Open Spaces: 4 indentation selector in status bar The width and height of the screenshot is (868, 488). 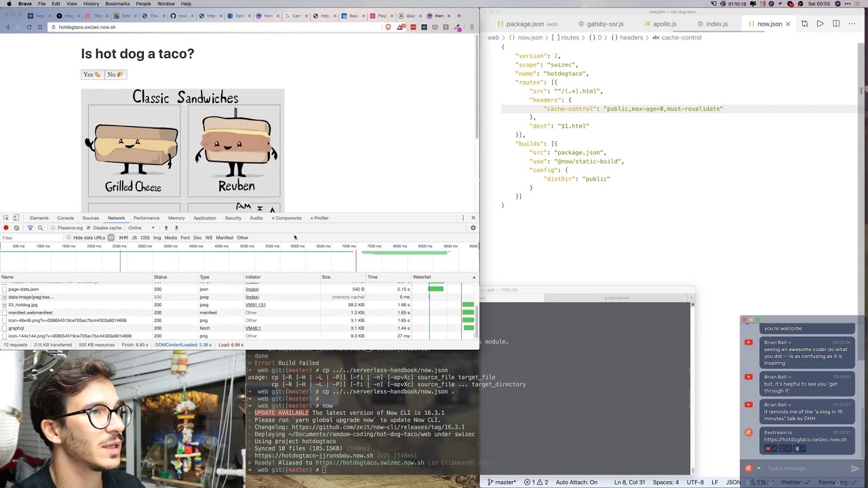click(666, 483)
